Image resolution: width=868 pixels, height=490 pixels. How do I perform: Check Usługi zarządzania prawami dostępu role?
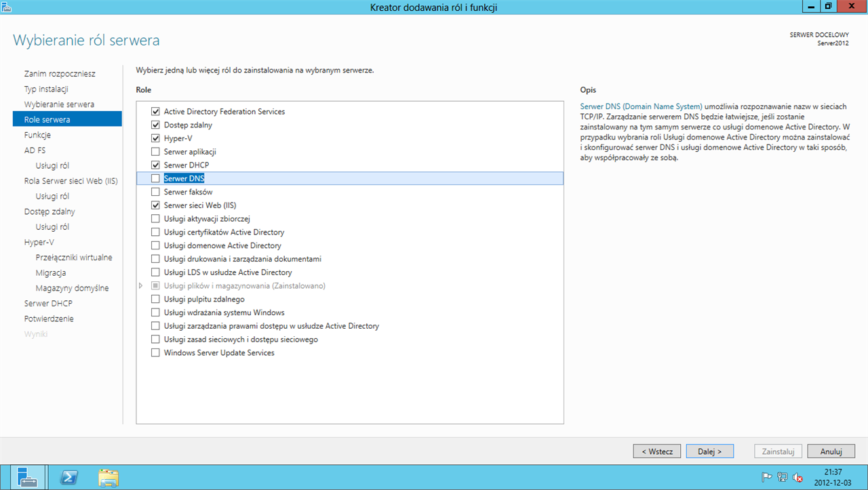pyautogui.click(x=155, y=326)
